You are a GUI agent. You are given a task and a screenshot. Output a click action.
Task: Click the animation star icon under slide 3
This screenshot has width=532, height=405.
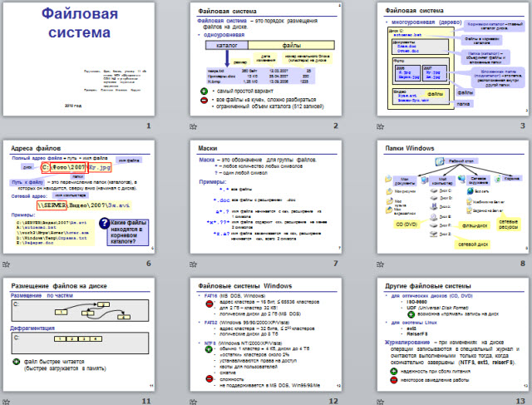click(x=379, y=126)
